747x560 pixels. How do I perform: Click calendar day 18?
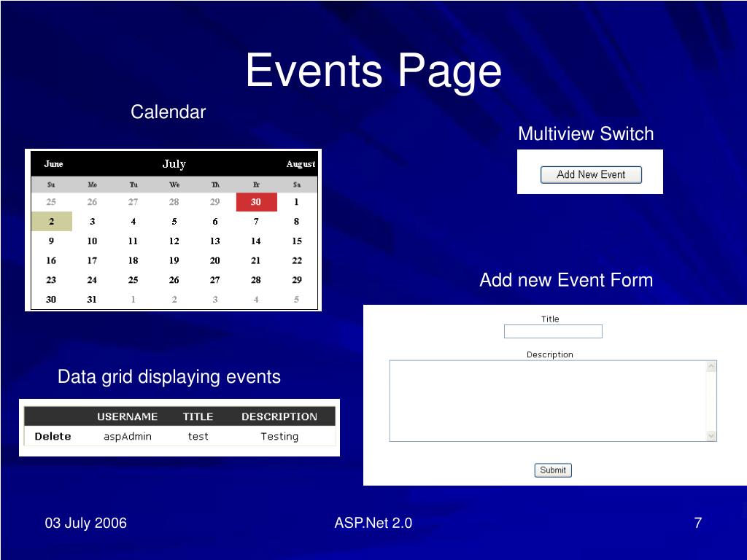pos(133,260)
